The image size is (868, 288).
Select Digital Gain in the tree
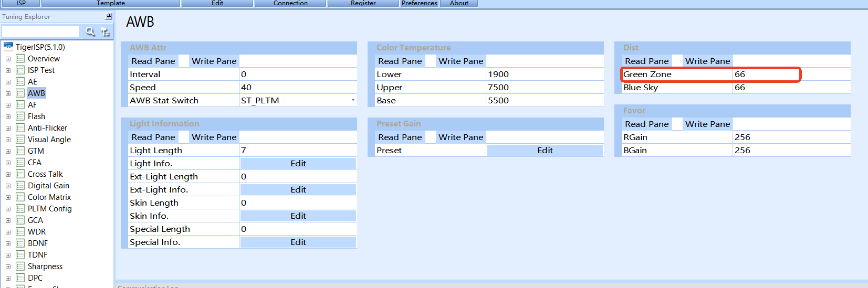click(48, 185)
